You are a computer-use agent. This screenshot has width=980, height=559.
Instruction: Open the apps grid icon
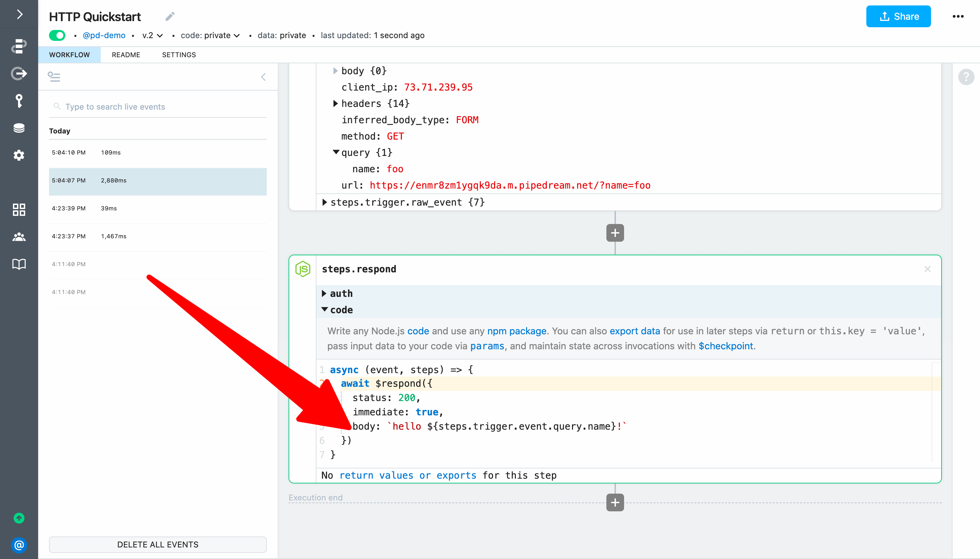click(x=19, y=210)
